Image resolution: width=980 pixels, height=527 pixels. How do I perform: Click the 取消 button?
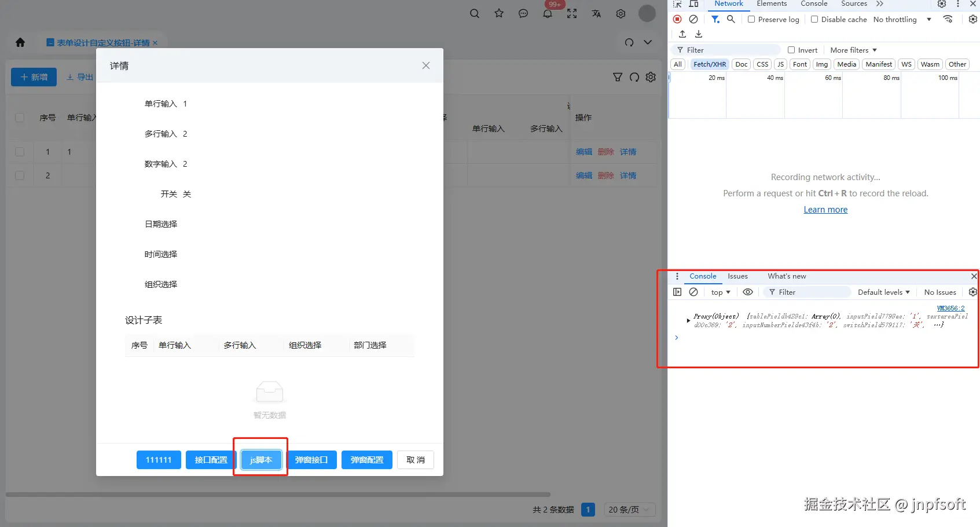click(x=416, y=460)
